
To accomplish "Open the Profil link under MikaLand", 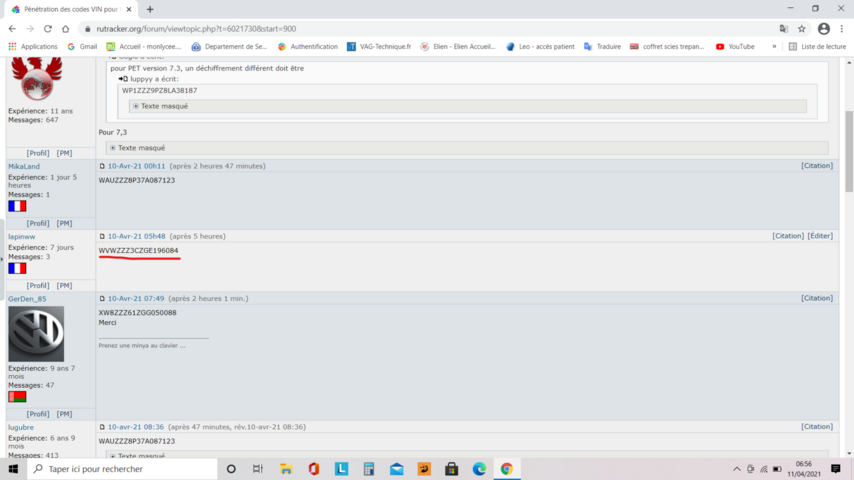I will [x=38, y=223].
